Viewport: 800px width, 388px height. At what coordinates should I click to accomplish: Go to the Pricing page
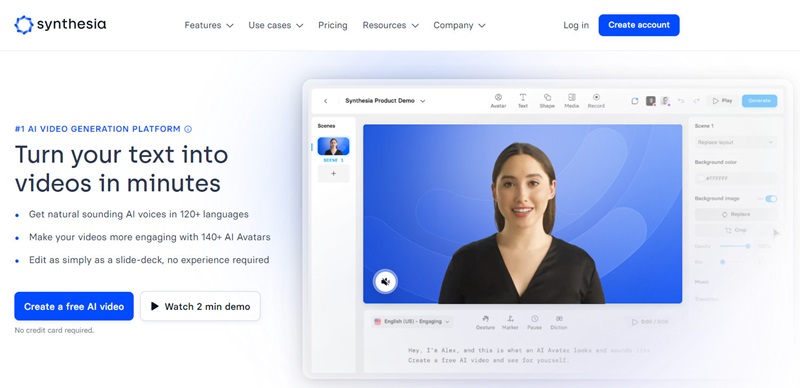point(333,25)
